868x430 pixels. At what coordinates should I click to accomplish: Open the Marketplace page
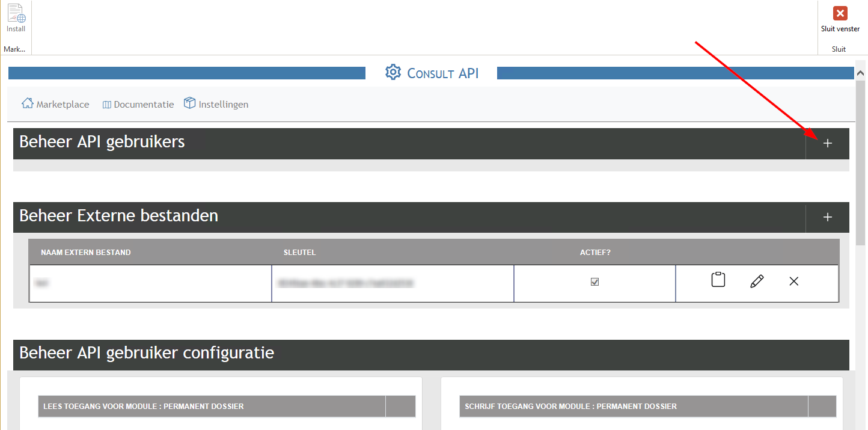(x=56, y=104)
